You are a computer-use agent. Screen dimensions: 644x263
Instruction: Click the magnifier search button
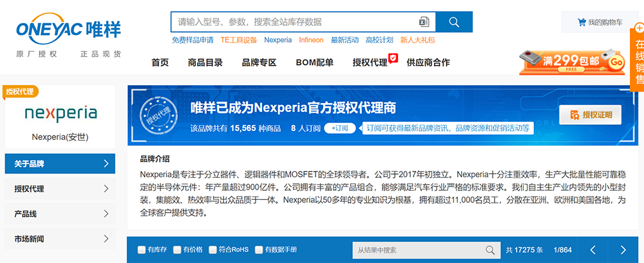(454, 22)
